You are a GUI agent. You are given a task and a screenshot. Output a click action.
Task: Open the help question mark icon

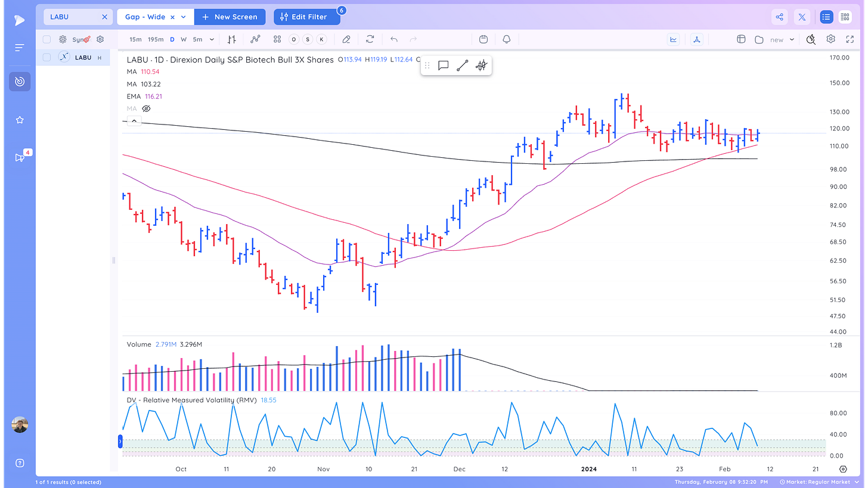pos(20,463)
